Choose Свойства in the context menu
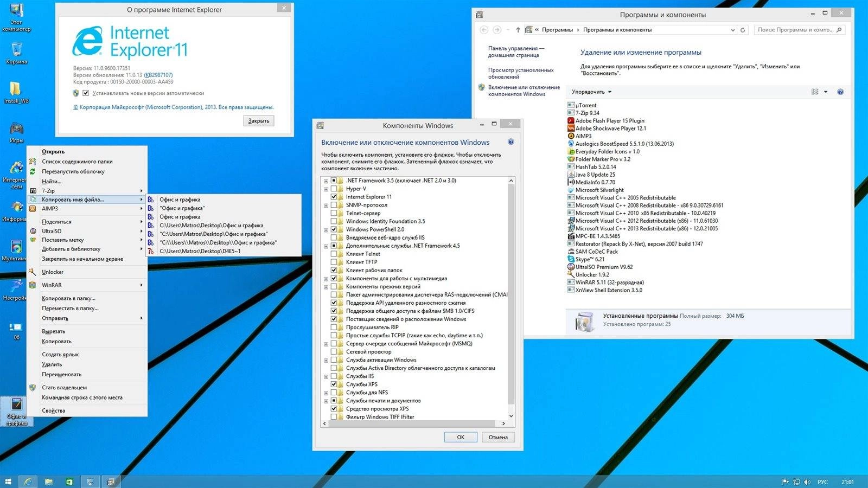 [87, 410]
